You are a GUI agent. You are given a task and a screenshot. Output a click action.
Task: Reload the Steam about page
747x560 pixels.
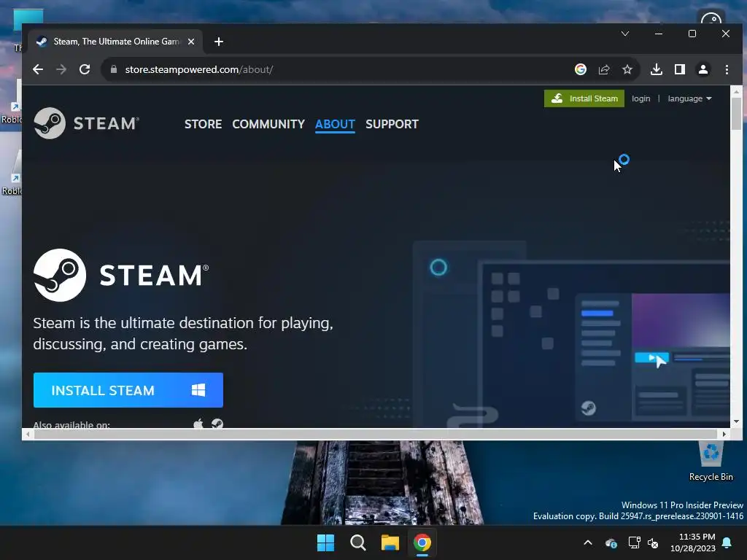[85, 69]
